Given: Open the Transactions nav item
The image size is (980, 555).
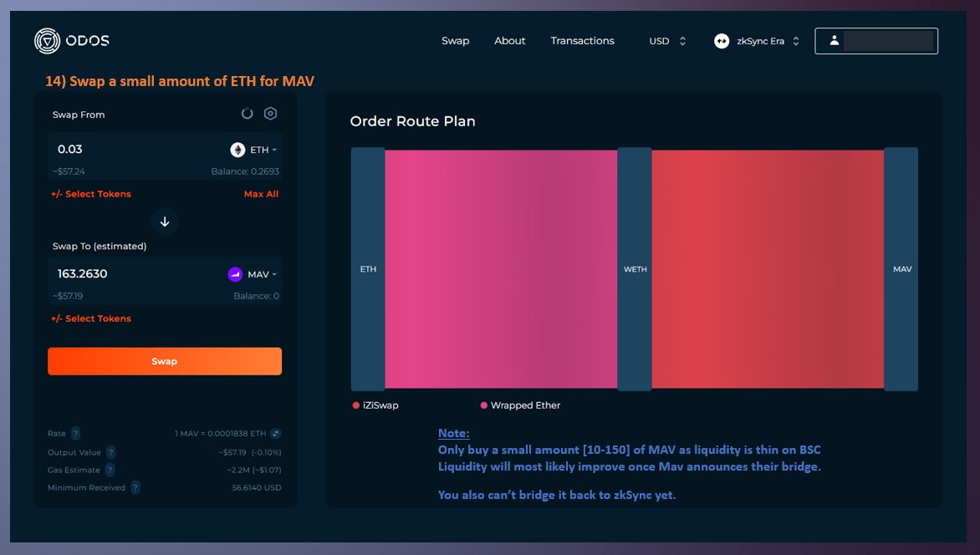Looking at the screenshot, I should 583,41.
